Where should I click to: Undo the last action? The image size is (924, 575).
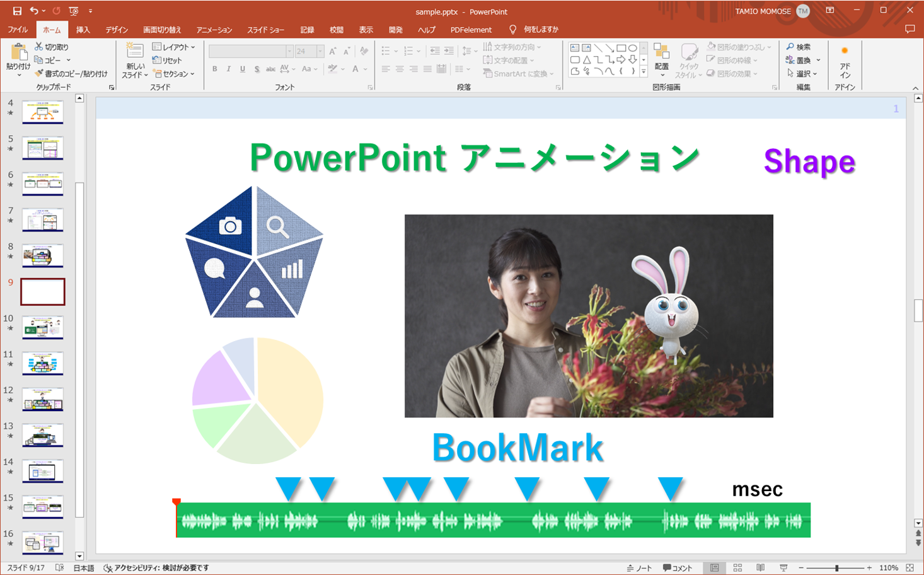(x=34, y=11)
